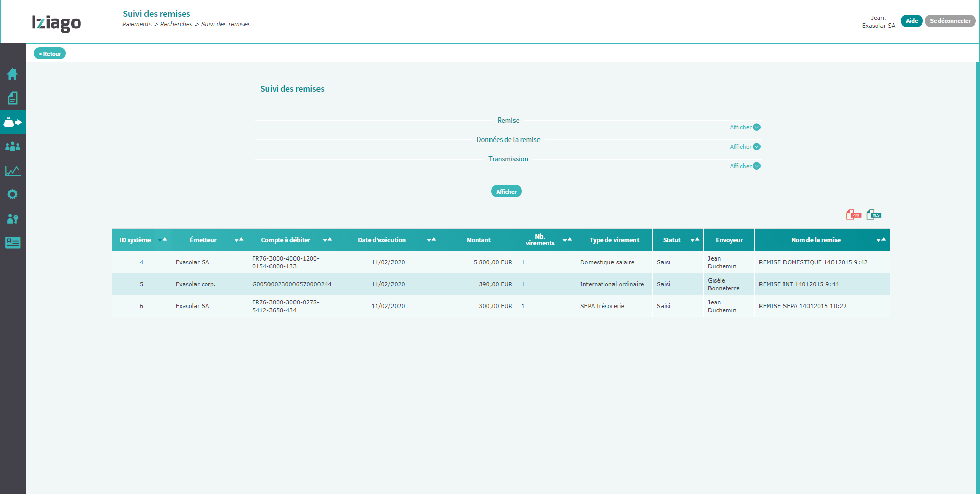Image resolution: width=980 pixels, height=494 pixels.
Task: Click the Envoyeur column header
Action: [729, 240]
